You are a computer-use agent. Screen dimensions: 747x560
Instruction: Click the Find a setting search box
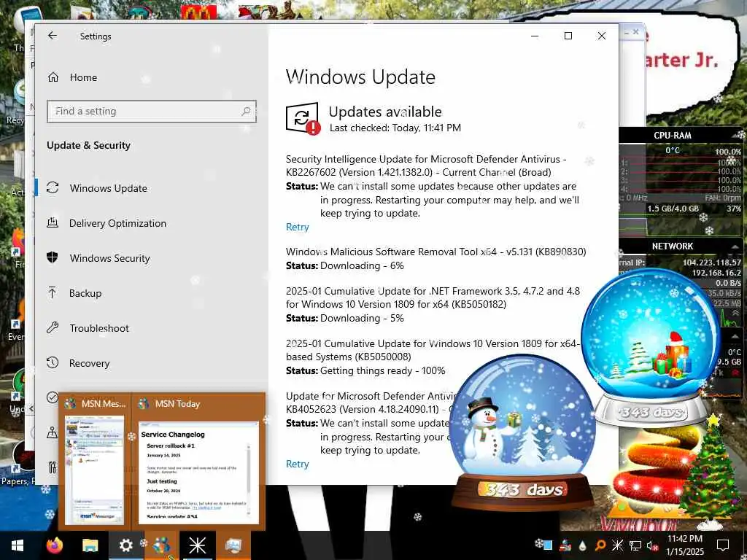coord(152,111)
